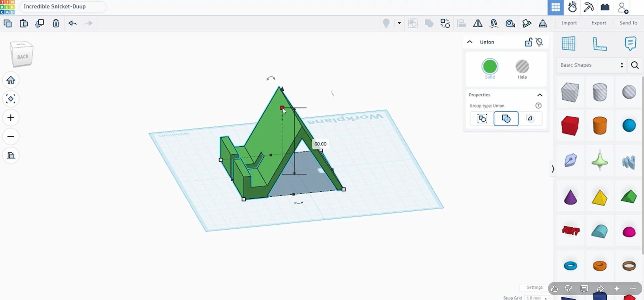Undo the last action
This screenshot has width=644, height=300.
click(x=72, y=23)
